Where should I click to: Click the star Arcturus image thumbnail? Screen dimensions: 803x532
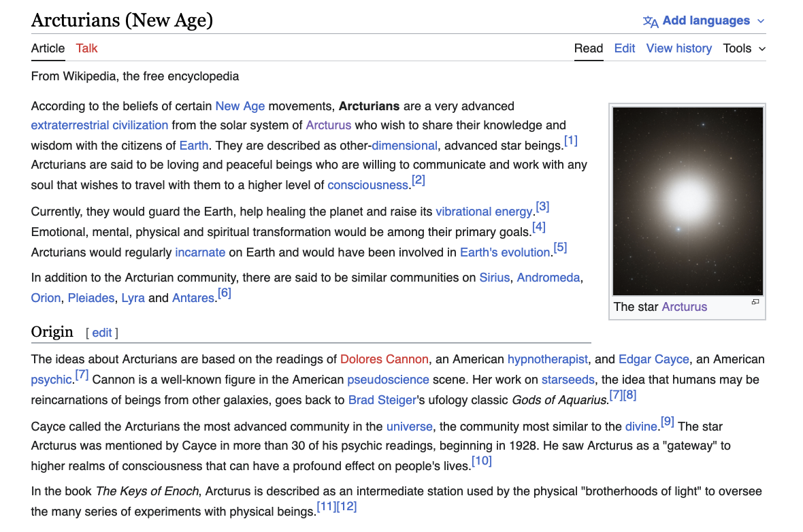pos(688,201)
